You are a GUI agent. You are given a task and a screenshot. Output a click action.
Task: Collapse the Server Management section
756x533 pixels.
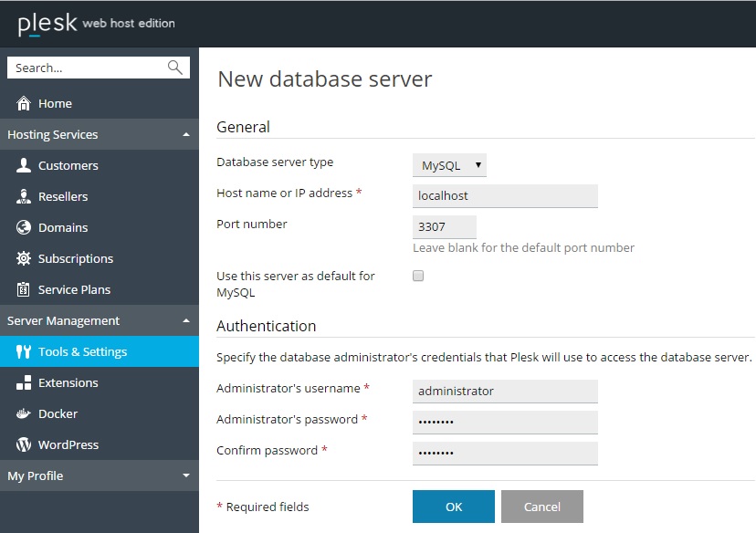pyautogui.click(x=186, y=321)
